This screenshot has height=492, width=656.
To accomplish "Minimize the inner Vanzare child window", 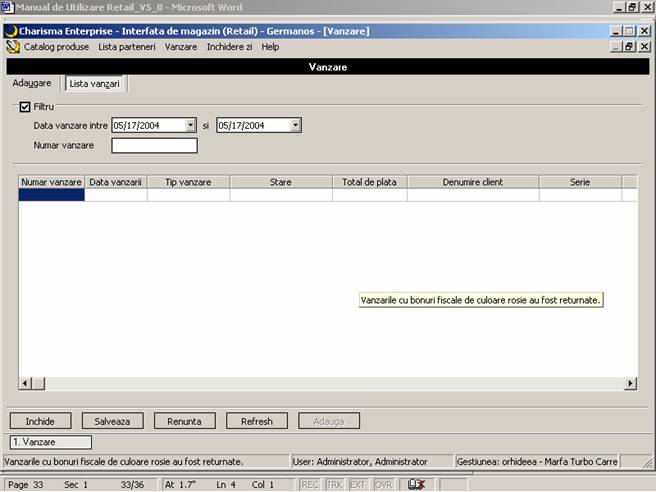I will click(x=615, y=47).
